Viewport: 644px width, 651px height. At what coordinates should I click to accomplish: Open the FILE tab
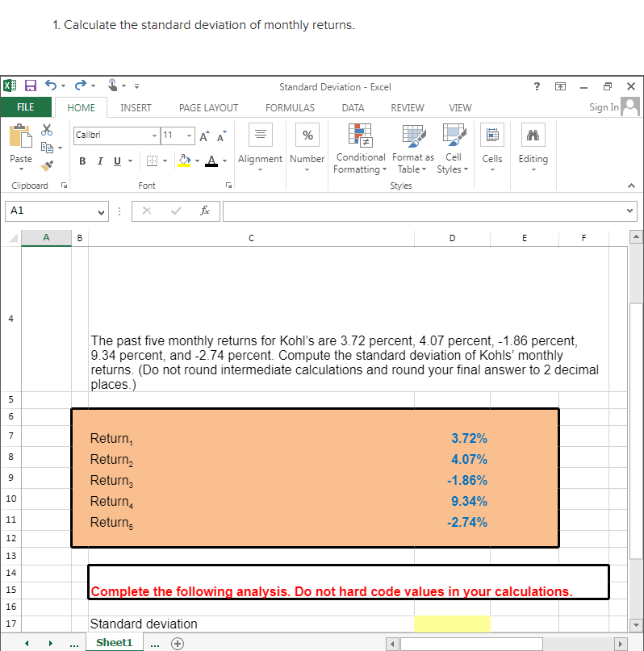click(x=26, y=107)
